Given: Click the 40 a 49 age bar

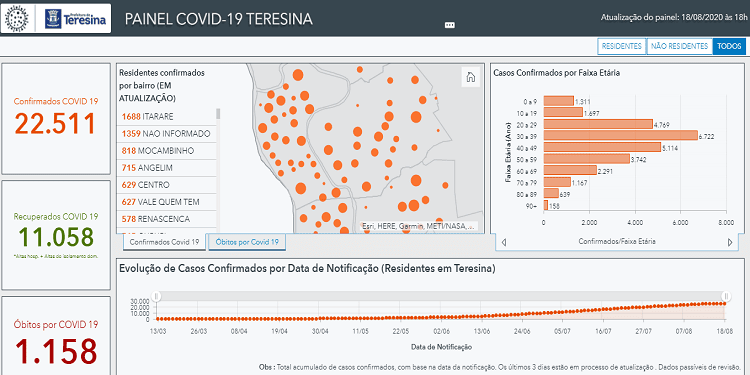Looking at the screenshot, I should click(x=603, y=147).
